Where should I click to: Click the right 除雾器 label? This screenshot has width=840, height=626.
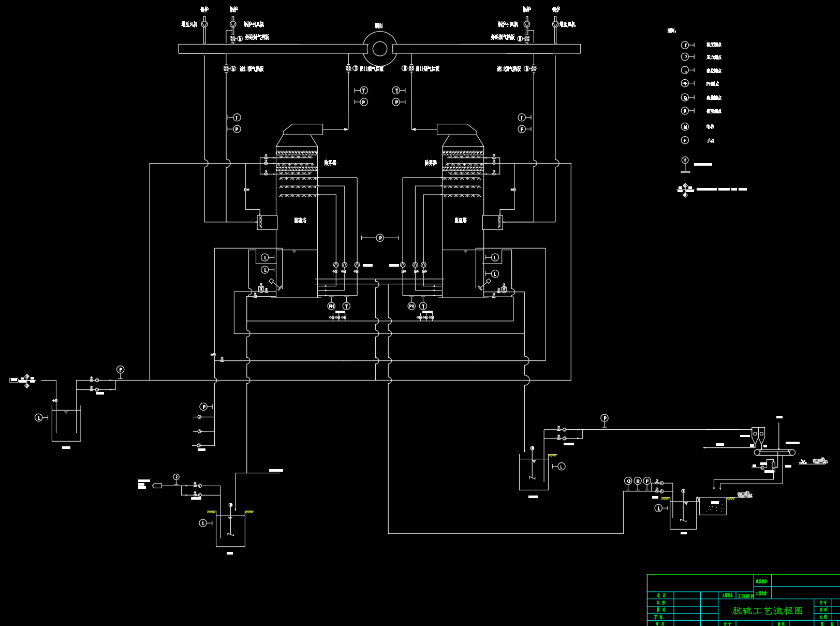431,163
